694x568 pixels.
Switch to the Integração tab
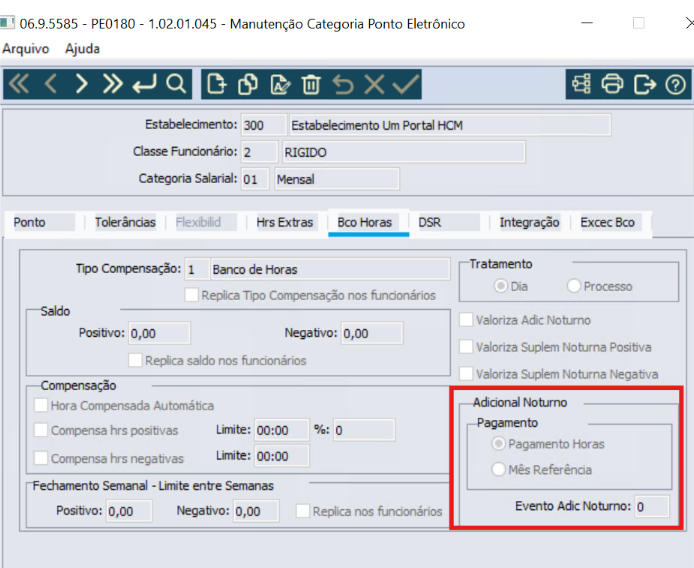click(x=529, y=222)
